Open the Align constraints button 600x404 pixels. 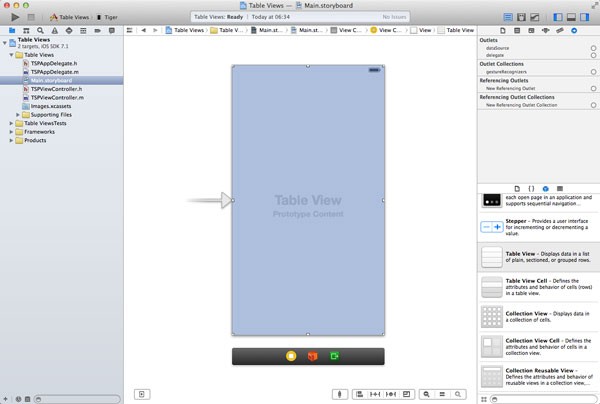(x=360, y=394)
